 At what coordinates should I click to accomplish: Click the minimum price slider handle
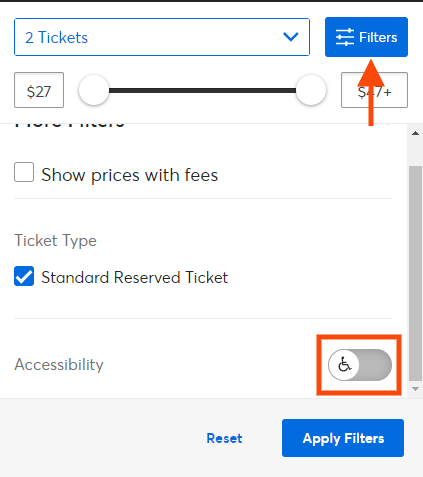click(94, 90)
